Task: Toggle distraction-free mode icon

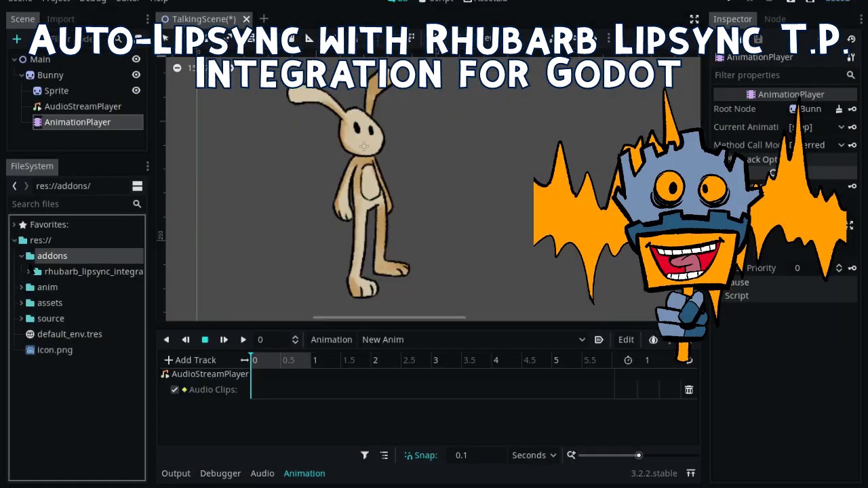Action: tap(694, 19)
